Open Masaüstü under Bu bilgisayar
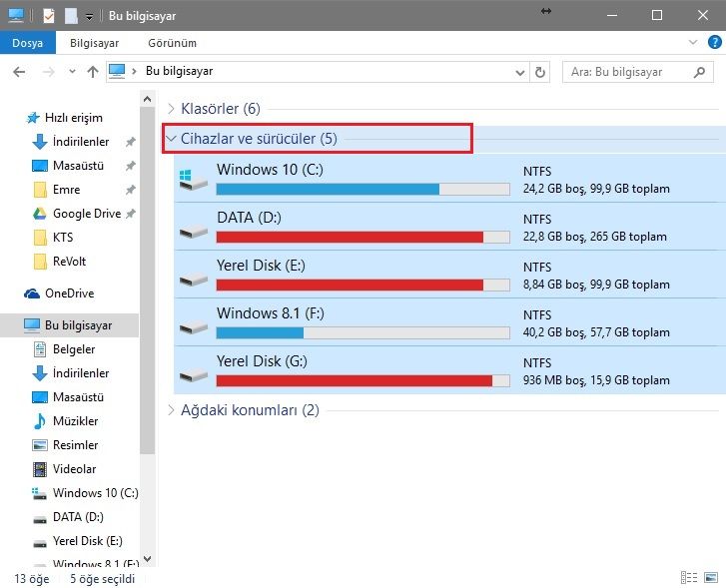Image resolution: width=726 pixels, height=588 pixels. (78, 397)
